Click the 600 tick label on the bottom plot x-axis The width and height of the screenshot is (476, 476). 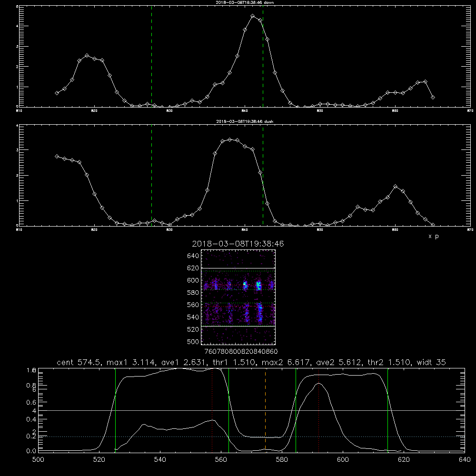343,460
